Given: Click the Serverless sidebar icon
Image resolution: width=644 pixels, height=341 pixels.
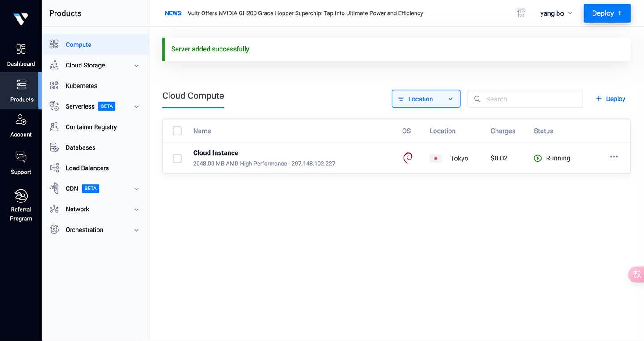Looking at the screenshot, I should 54,106.
